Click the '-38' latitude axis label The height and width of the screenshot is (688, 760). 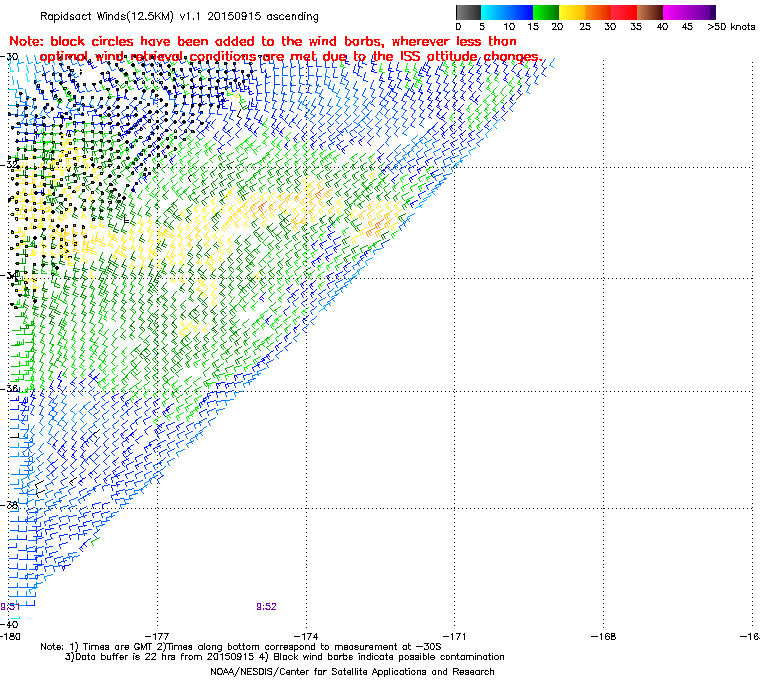tap(10, 505)
